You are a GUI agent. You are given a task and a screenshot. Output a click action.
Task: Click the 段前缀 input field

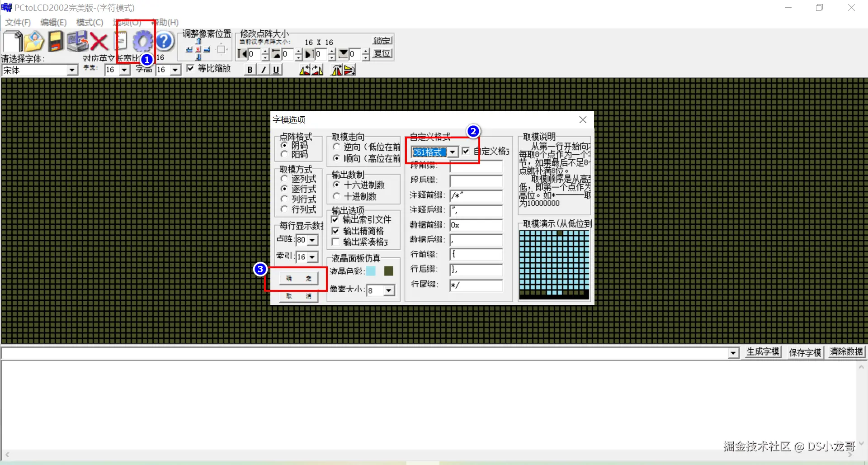[x=476, y=166]
